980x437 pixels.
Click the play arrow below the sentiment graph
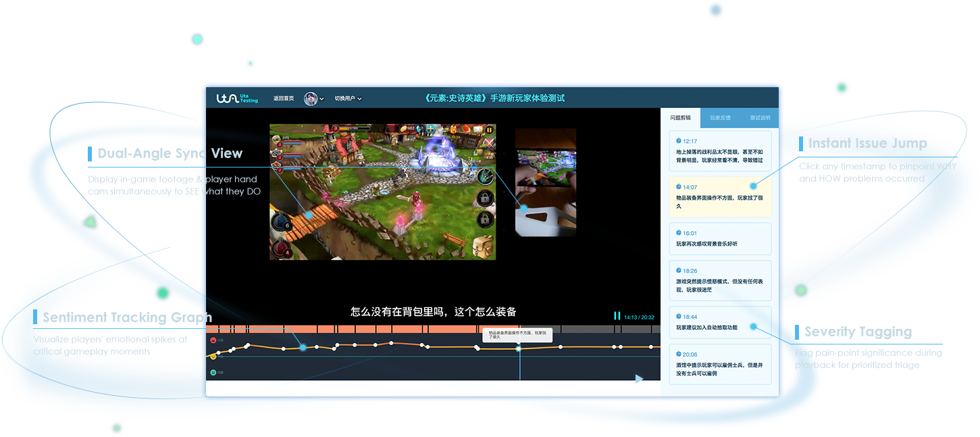click(639, 379)
